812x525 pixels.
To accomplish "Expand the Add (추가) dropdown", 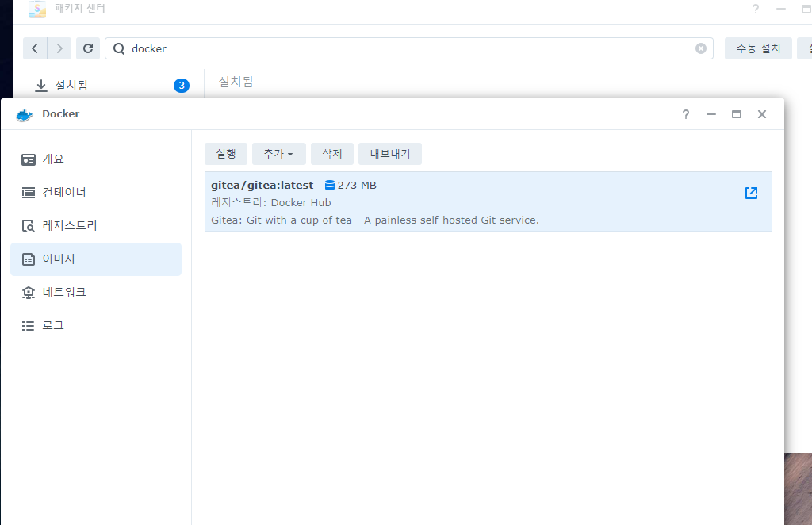I will pos(278,154).
